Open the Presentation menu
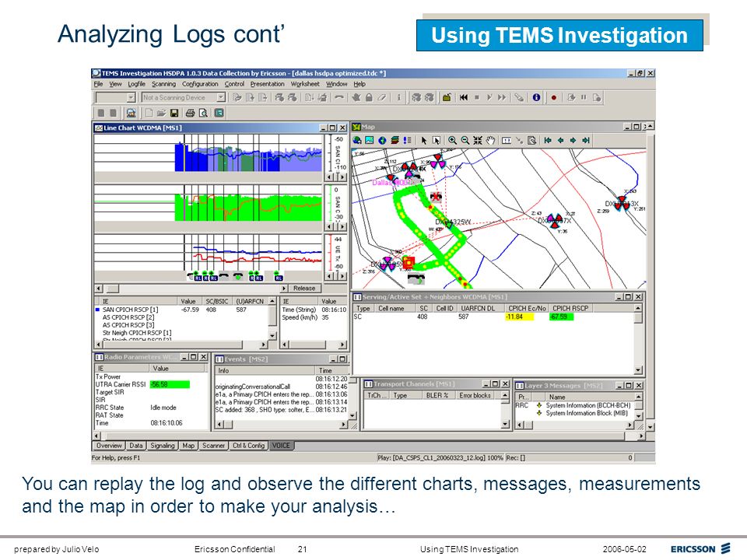 267,84
